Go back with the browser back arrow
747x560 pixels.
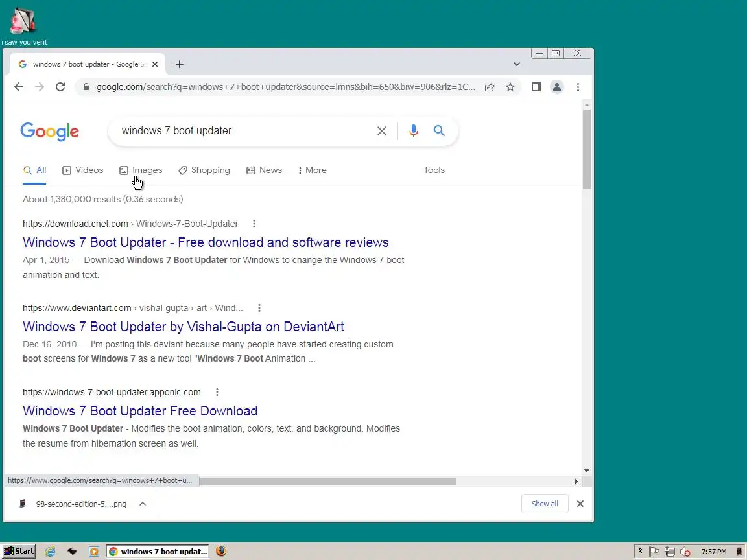(x=19, y=87)
